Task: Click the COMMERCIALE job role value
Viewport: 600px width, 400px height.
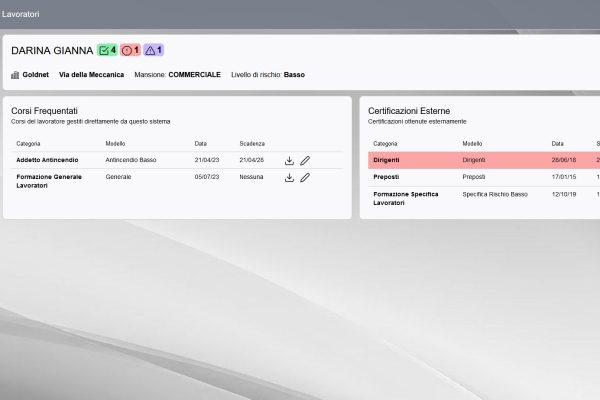Action: tap(194, 75)
